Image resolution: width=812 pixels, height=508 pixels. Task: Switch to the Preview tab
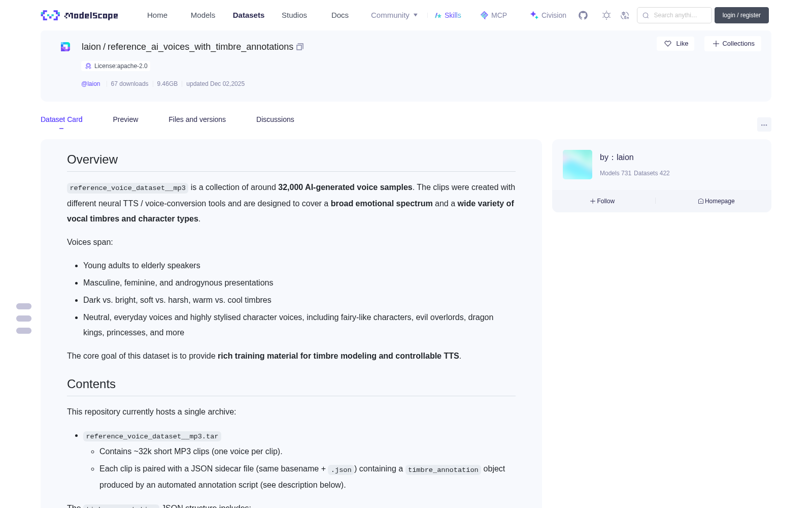(125, 119)
